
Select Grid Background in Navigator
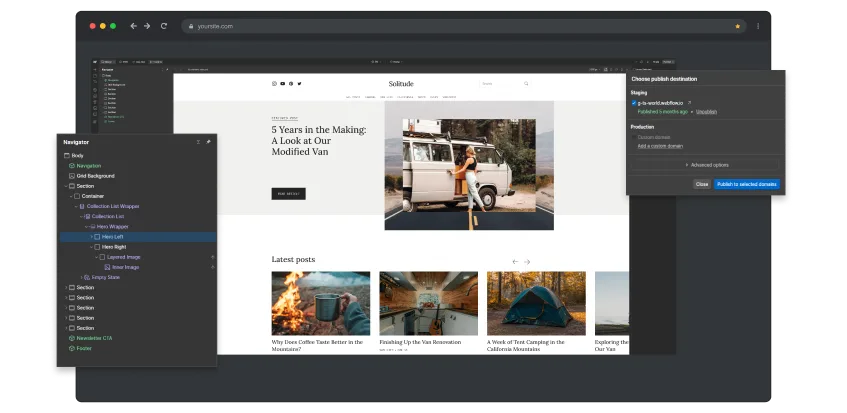[95, 176]
